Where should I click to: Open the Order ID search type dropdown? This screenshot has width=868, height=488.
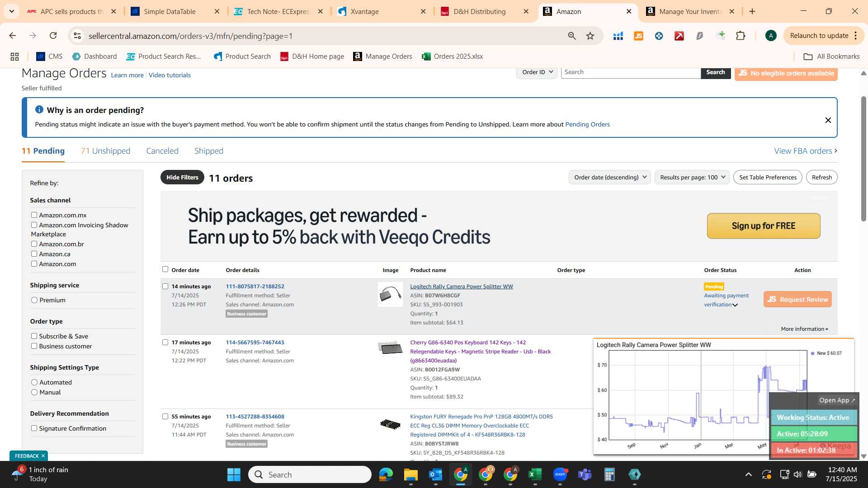point(537,72)
